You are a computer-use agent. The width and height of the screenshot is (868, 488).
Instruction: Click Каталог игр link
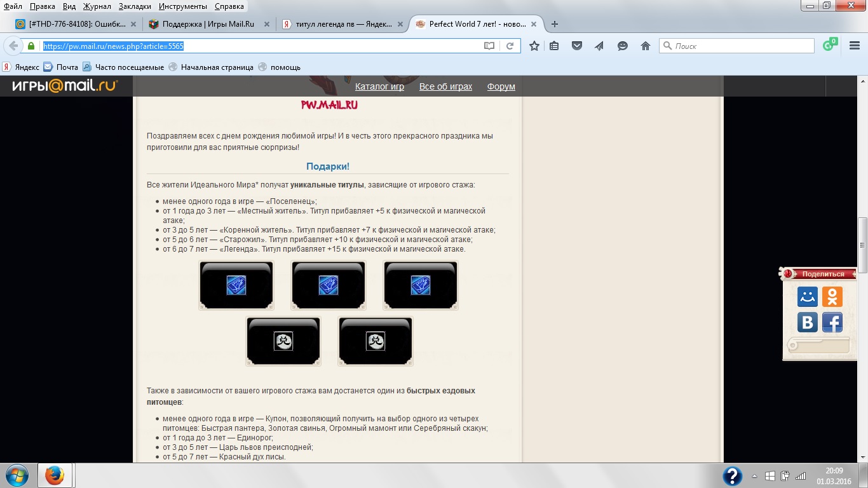coord(379,86)
